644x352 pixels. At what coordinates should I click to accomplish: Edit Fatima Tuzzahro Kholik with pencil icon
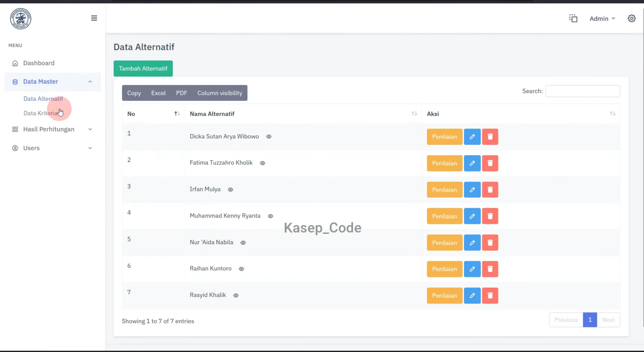coord(472,163)
